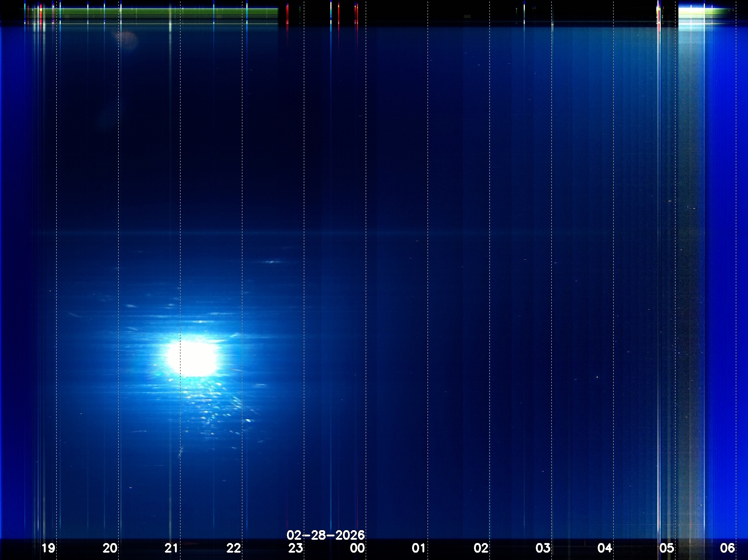Select the 21 hour label
748x560 pixels.
tap(172, 548)
